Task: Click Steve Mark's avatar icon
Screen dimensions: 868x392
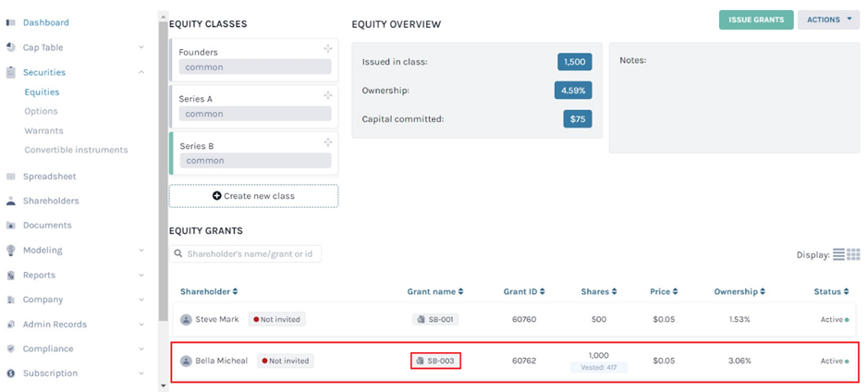Action: coord(186,320)
